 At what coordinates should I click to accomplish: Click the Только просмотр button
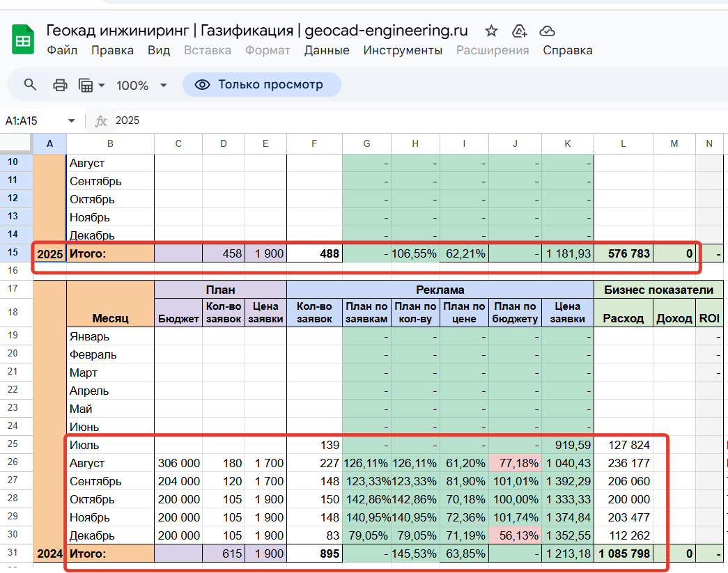pos(261,84)
